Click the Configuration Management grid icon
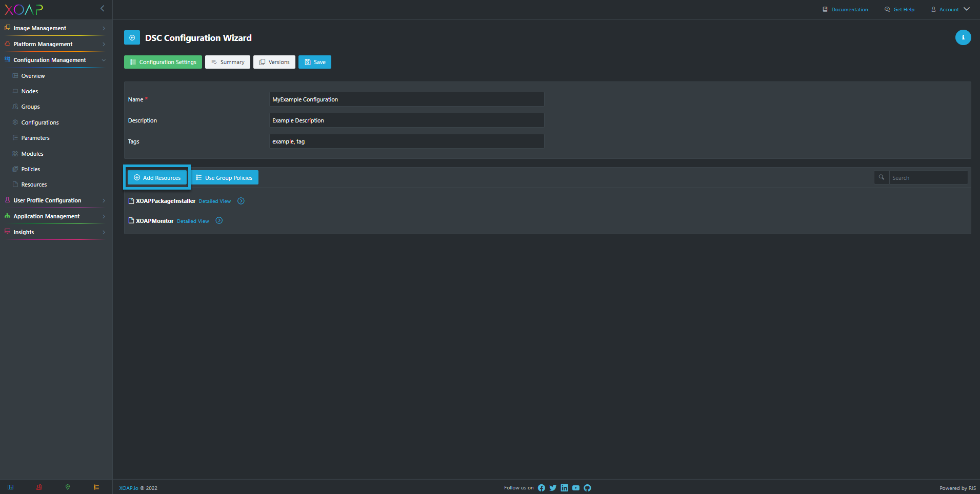 point(7,59)
